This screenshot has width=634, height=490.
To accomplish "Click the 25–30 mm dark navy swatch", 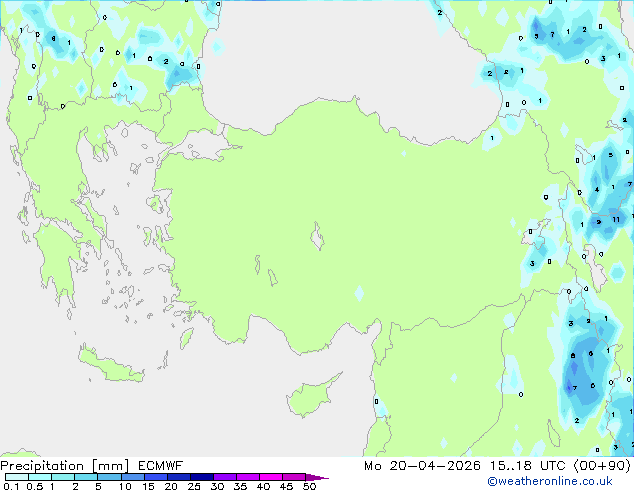I will pos(201,477).
